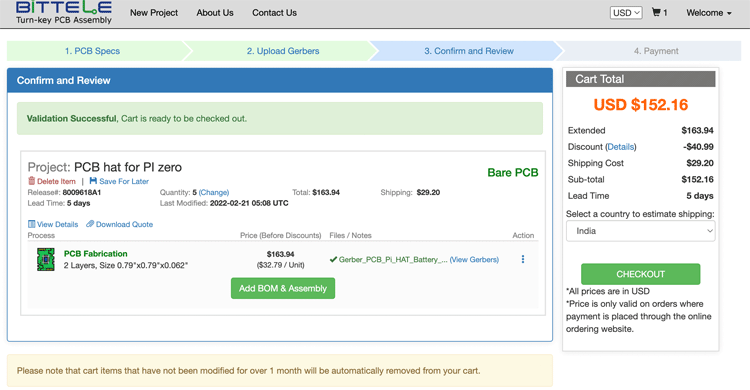Click the PCB Fabrication process name
Viewport: 750px width, 390px height.
pos(96,254)
